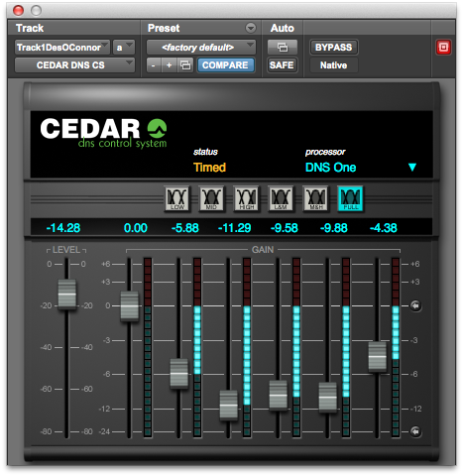Click the -24 dB arrow button
Image resolution: width=463 pixels, height=476 pixels.
(415, 431)
